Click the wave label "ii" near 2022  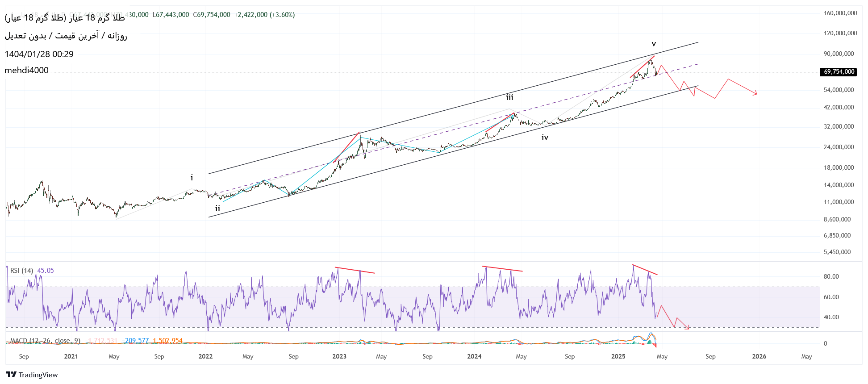click(217, 209)
